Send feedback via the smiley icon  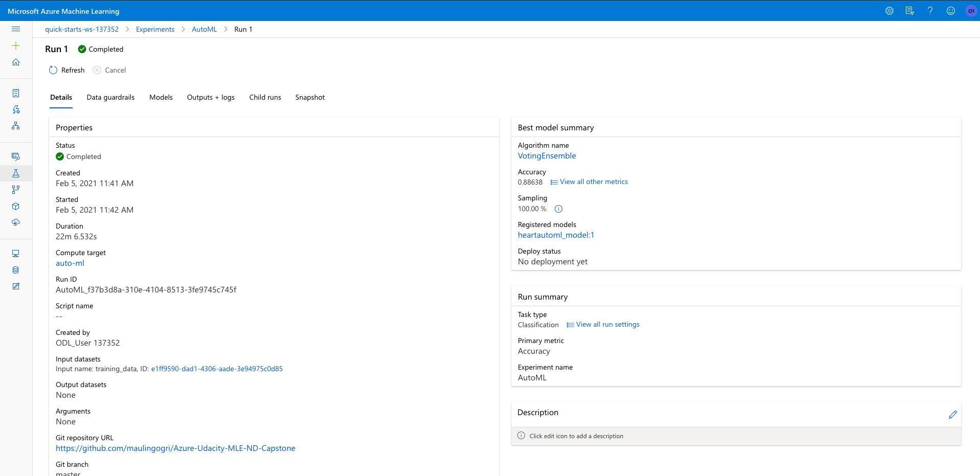point(951,11)
